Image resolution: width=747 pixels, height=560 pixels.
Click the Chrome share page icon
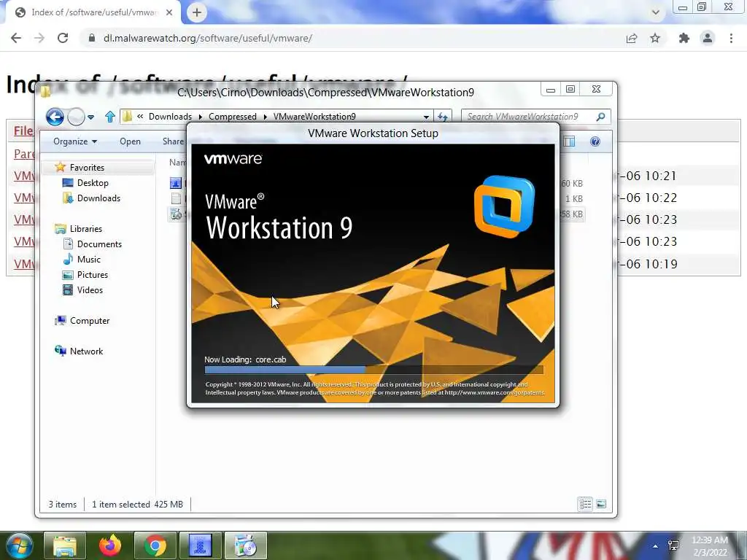(632, 39)
